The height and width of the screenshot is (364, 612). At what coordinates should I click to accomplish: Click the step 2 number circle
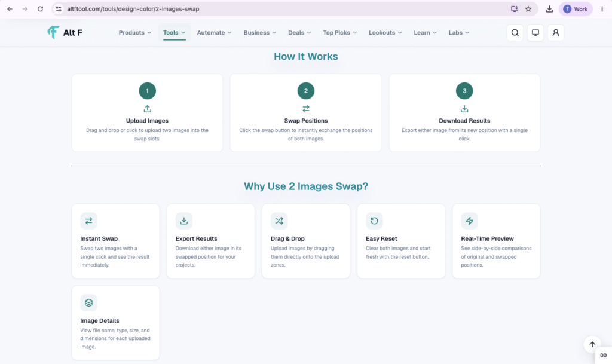[305, 91]
